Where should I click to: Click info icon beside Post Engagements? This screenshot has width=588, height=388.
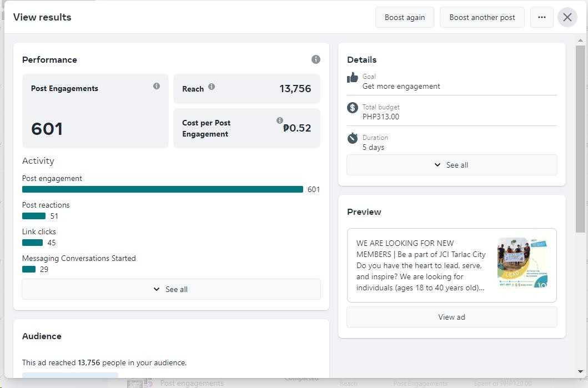click(157, 86)
